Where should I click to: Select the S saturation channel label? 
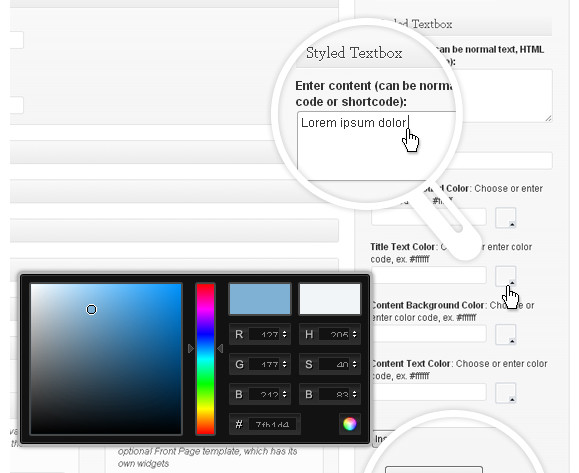309,364
